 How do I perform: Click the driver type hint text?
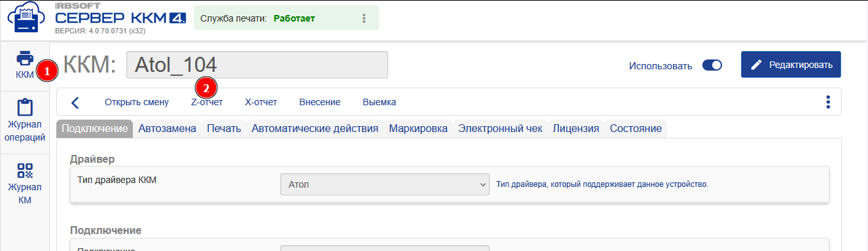(x=602, y=184)
